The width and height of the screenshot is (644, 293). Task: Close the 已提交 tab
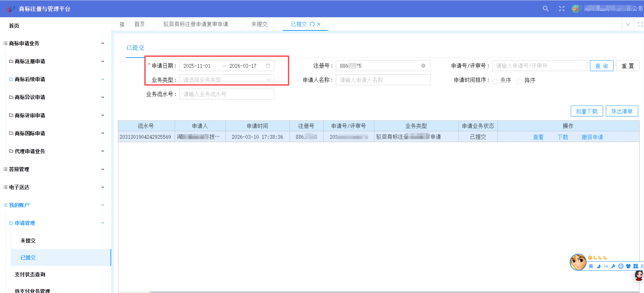pos(319,24)
